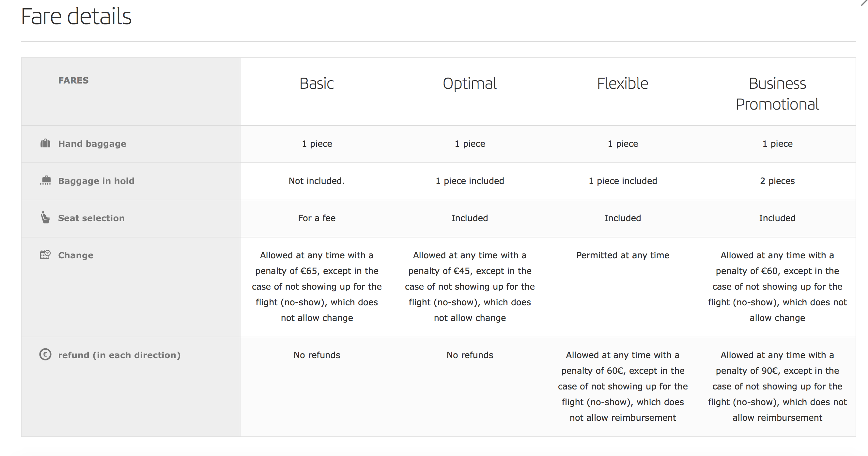Click 'For a fee' seat selection cell
The width and height of the screenshot is (868, 456).
click(x=317, y=218)
